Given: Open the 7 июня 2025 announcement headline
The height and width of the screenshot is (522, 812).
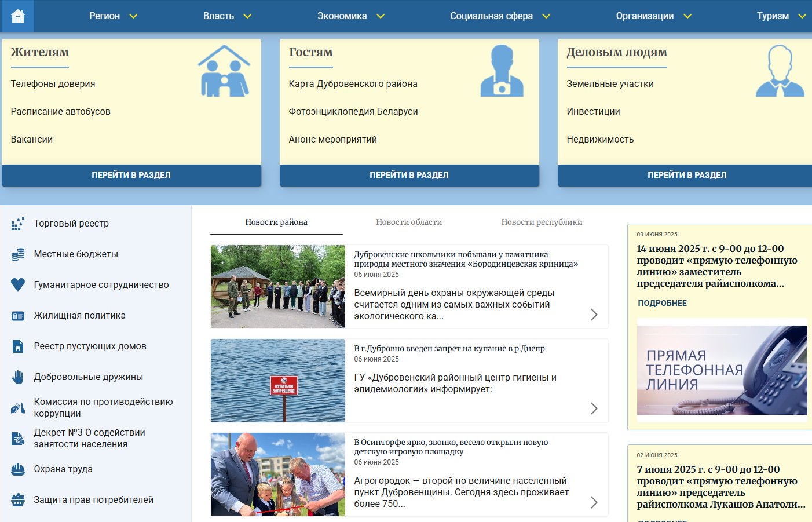Looking at the screenshot, I should coord(721,487).
